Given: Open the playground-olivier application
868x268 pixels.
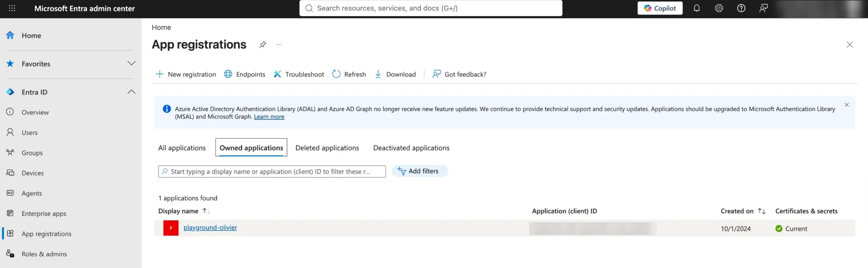Looking at the screenshot, I should click(210, 228).
